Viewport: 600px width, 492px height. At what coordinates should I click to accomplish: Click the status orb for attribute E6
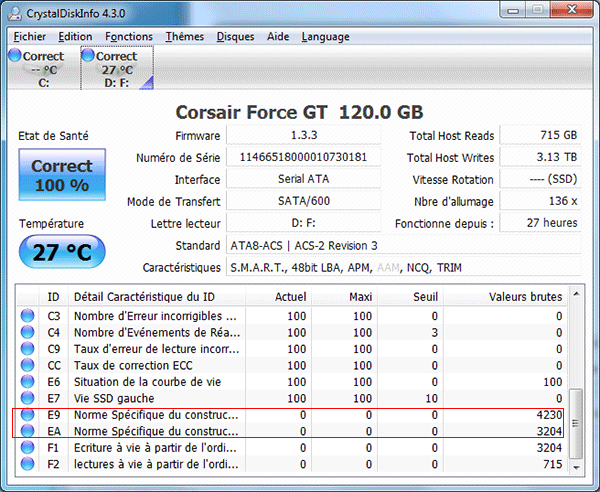click(x=27, y=382)
